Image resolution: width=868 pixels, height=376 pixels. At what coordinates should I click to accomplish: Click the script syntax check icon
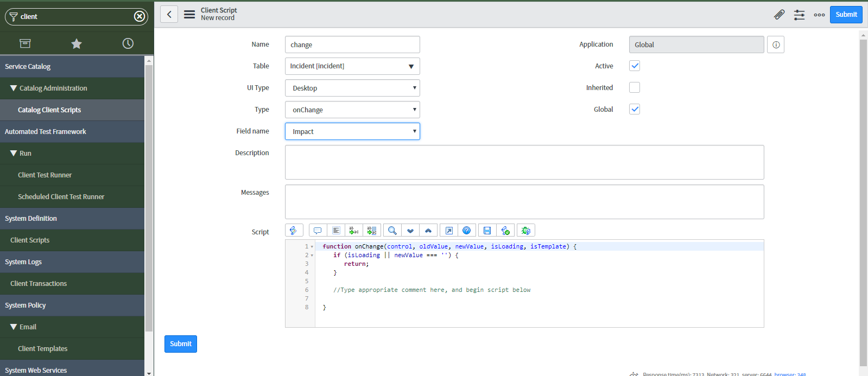pos(505,231)
